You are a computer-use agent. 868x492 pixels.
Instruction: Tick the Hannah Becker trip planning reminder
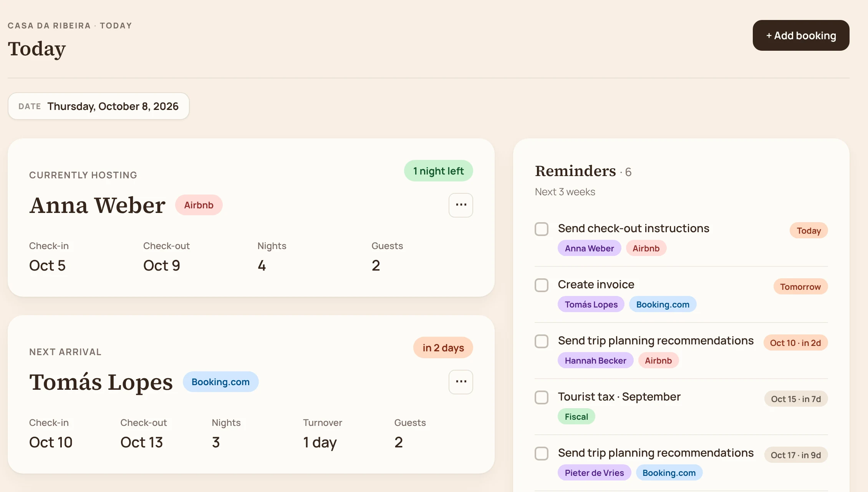[x=542, y=341]
